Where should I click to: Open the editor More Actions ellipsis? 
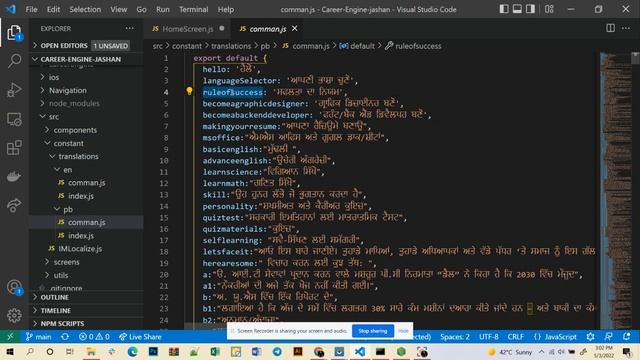tap(626, 28)
